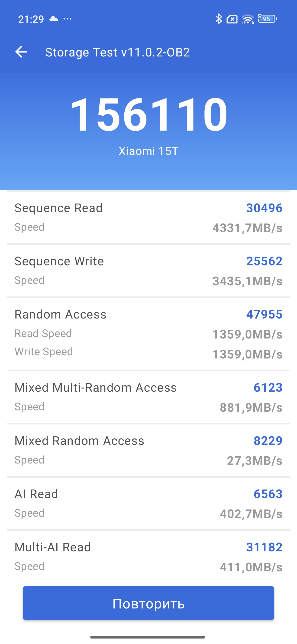Tap the no-SIM card status icon

pos(232,19)
